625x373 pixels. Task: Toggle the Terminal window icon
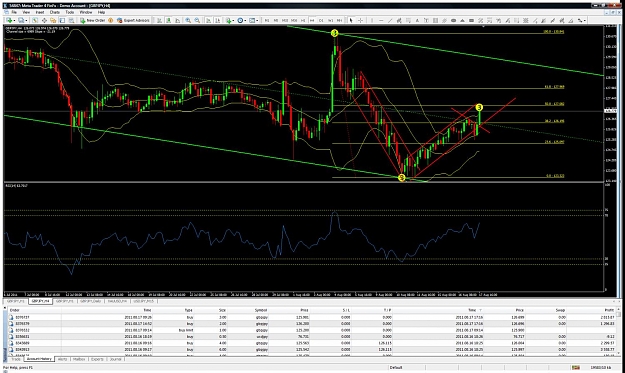pyautogui.click(x=63, y=20)
